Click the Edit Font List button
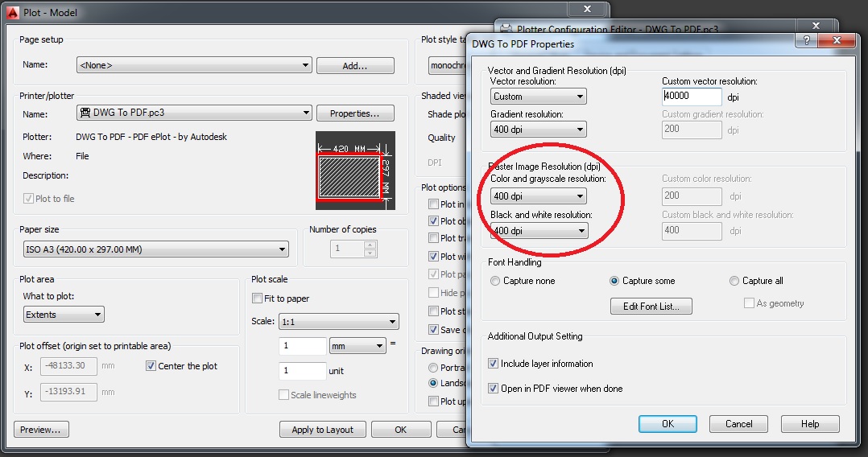 pos(651,307)
